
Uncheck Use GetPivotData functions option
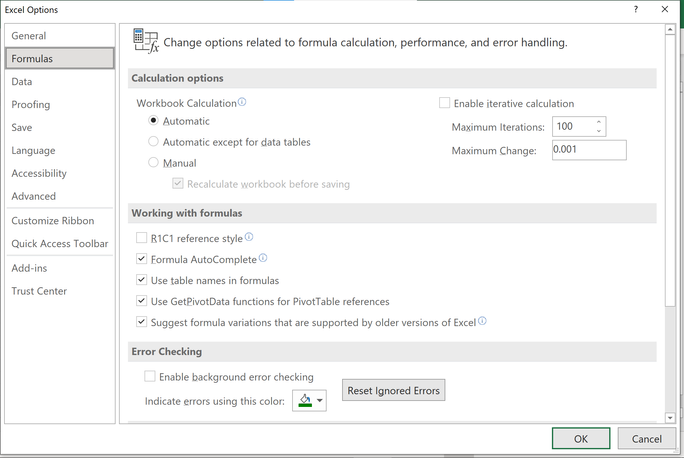click(141, 301)
